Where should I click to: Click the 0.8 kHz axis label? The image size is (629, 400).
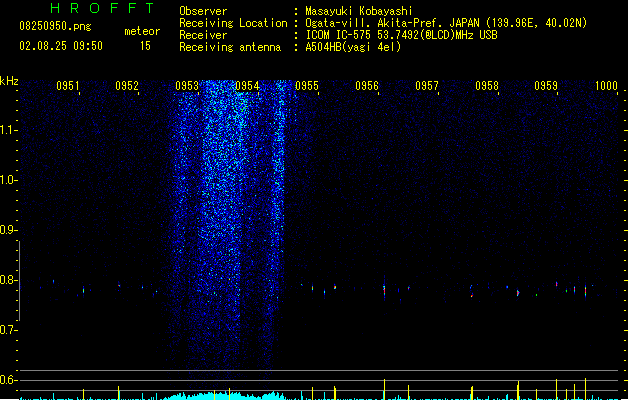pyautogui.click(x=8, y=280)
